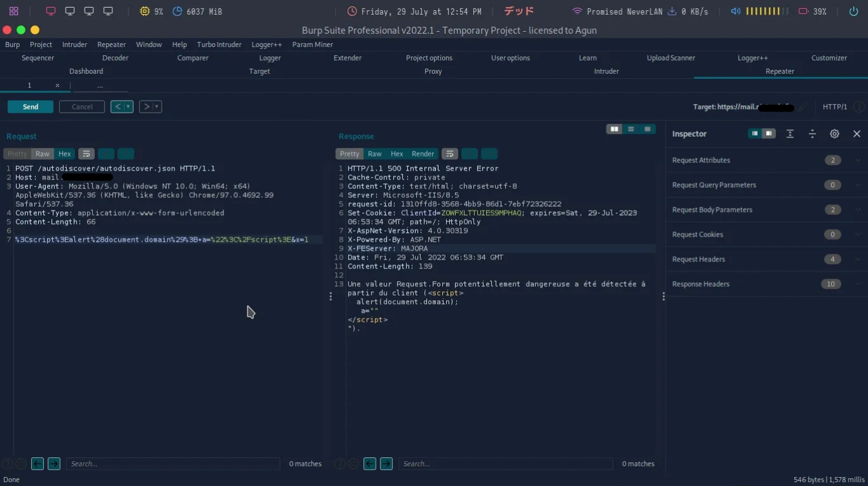
Task: Open the forward history dropdown arrow
Action: [x=157, y=107]
